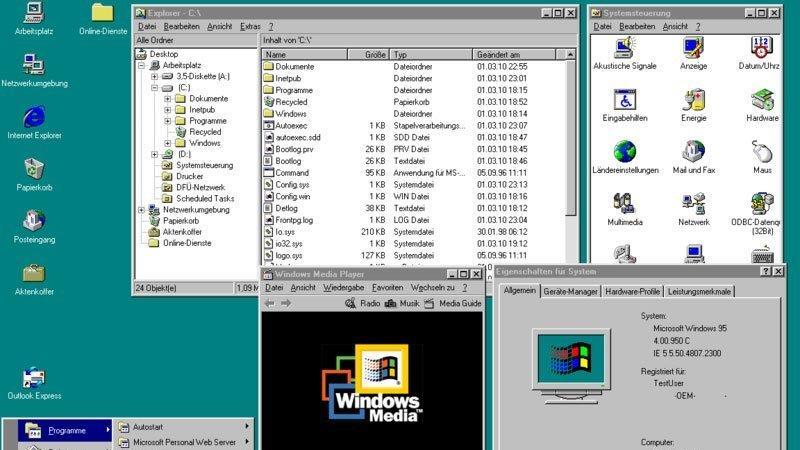Open Media Guide in Windows Media Player
The image size is (800, 450).
click(x=453, y=304)
